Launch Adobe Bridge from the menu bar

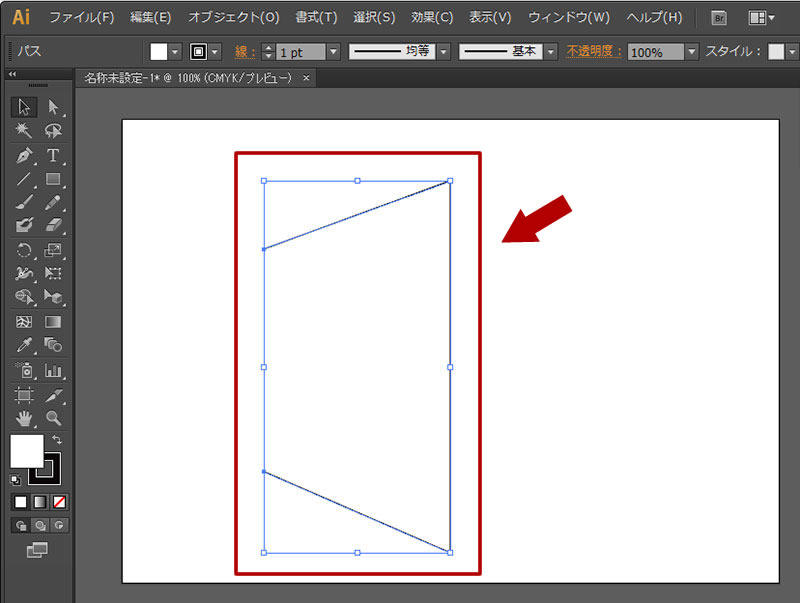point(718,17)
